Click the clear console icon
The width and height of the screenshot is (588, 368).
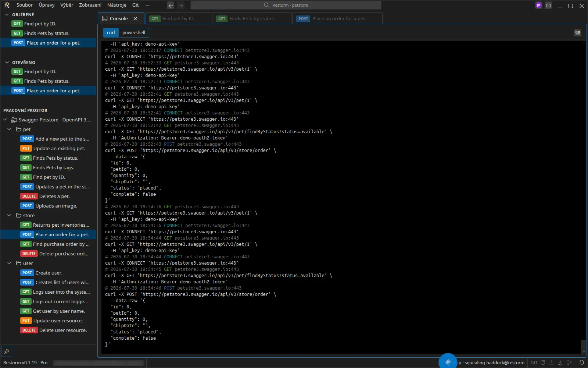(578, 33)
